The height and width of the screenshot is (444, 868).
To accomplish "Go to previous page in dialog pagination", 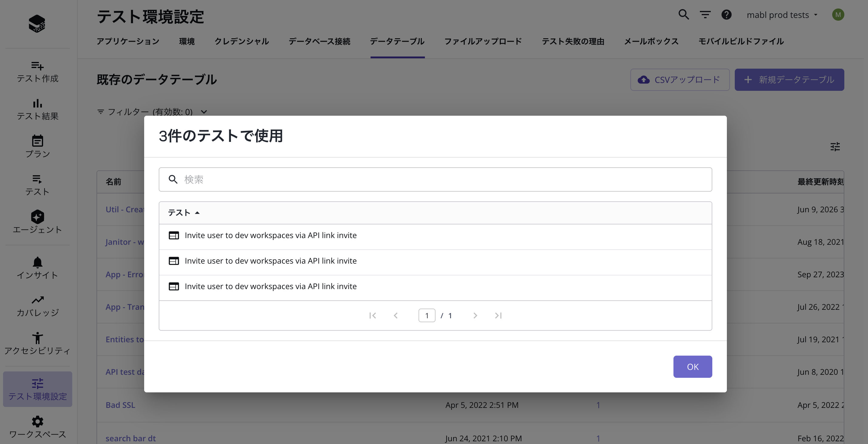I will (x=395, y=316).
